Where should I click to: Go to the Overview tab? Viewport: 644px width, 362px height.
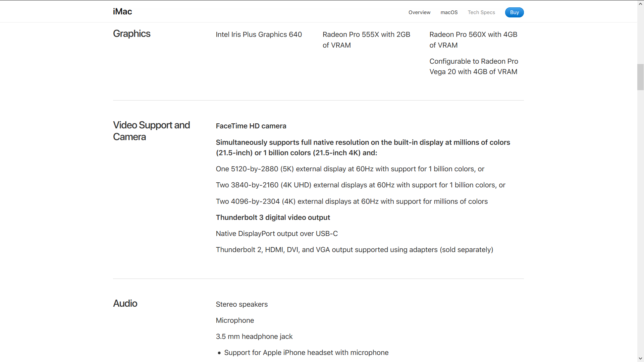coord(419,12)
